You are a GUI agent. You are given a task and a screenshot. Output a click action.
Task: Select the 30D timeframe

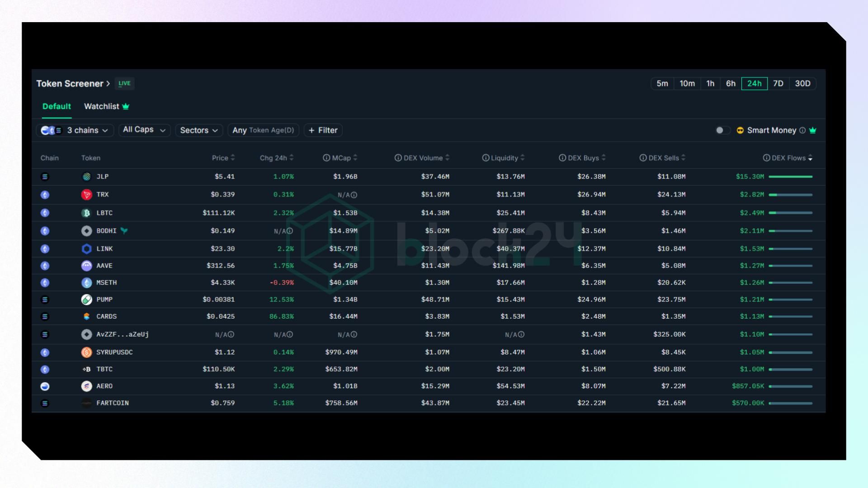pos(802,84)
